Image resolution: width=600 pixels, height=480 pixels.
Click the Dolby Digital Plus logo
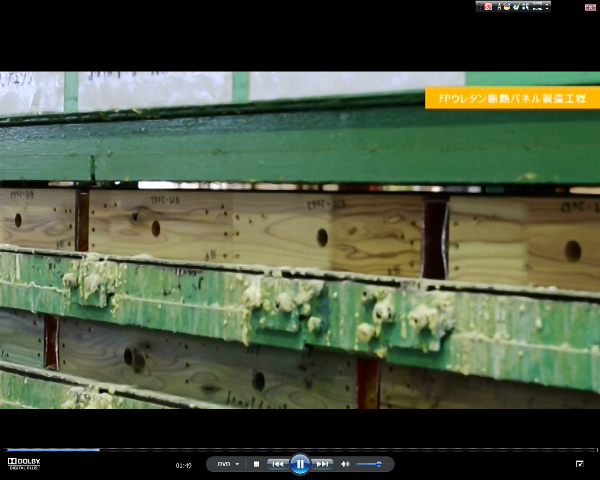(23, 463)
